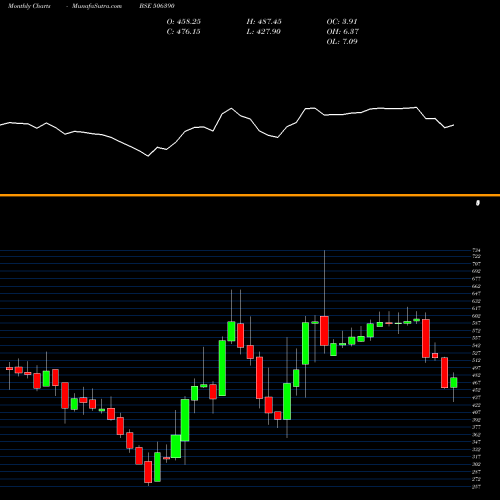Screen dimensions: 500x500
Task: Click the 497 price axis label
Action: 476,368
